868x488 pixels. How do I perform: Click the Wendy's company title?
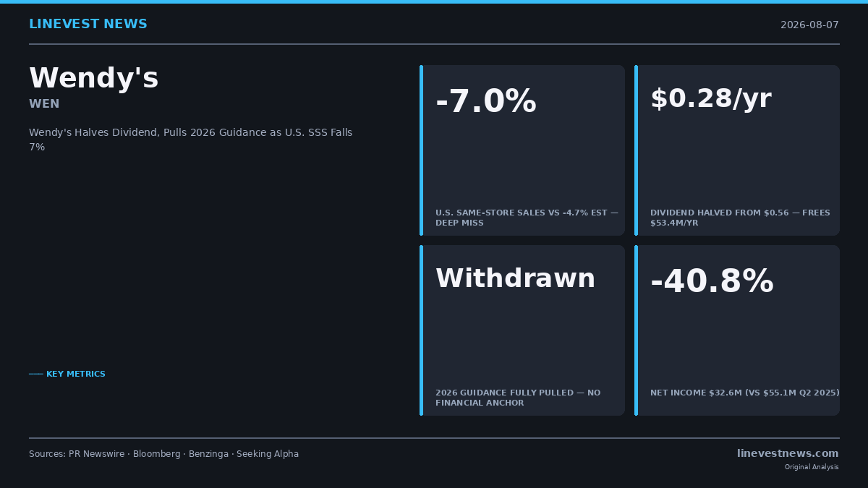93,78
